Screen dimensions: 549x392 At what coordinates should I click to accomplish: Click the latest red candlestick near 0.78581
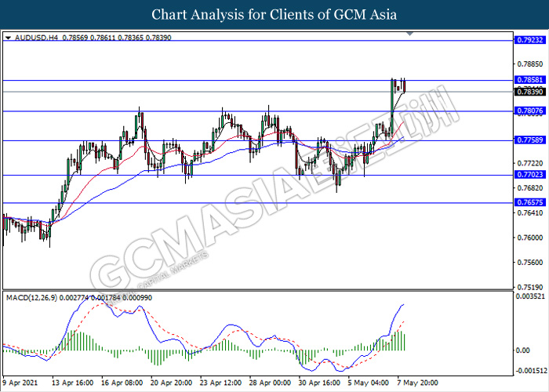(404, 86)
